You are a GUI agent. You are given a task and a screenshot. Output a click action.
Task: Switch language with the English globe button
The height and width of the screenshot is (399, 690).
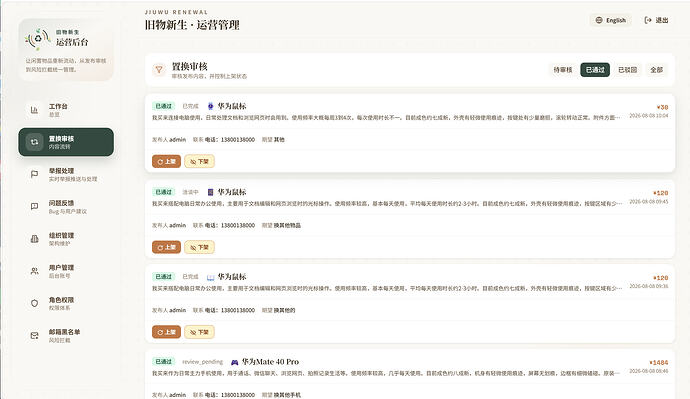610,20
